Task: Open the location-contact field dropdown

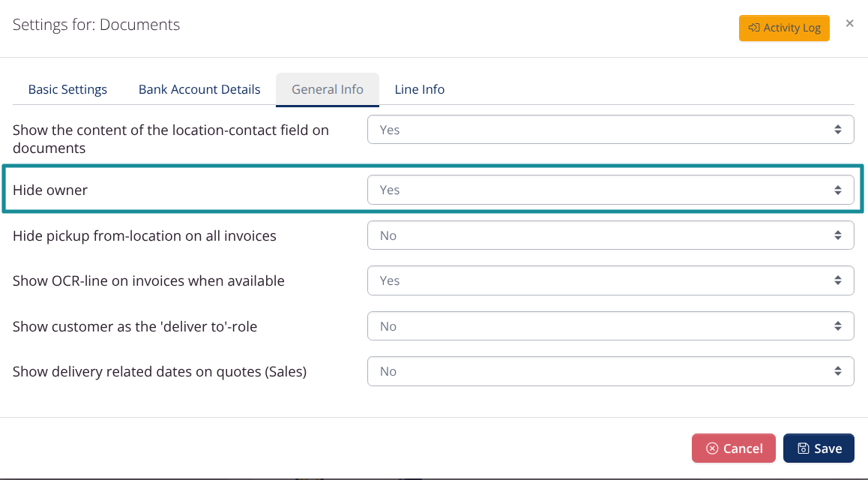Action: click(x=610, y=130)
